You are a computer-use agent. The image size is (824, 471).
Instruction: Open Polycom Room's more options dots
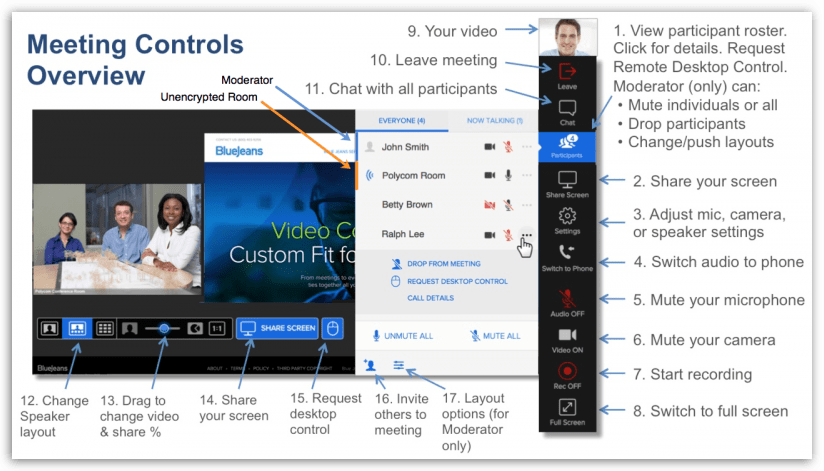point(527,175)
